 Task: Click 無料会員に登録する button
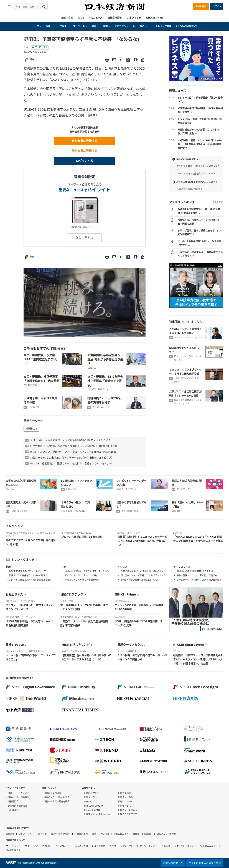[x=84, y=151]
